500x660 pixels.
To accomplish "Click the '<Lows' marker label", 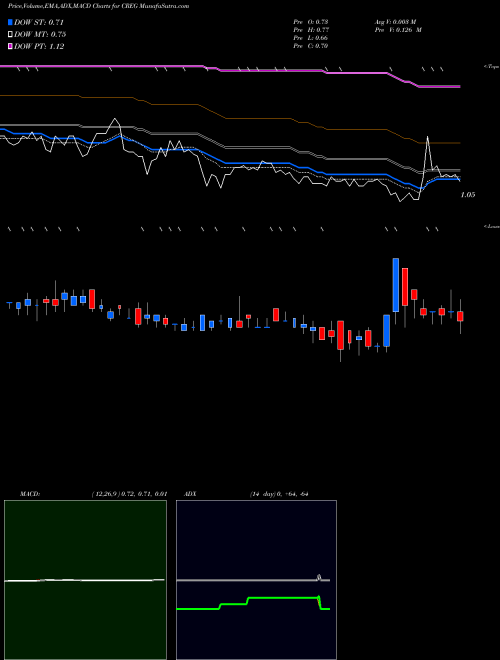I will point(491,226).
